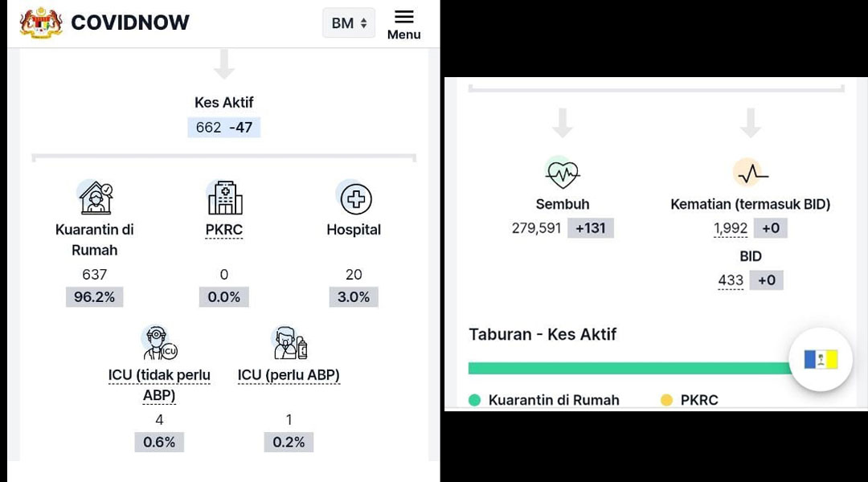Click the PKRC underlined label
The width and height of the screenshot is (868, 482).
224,230
